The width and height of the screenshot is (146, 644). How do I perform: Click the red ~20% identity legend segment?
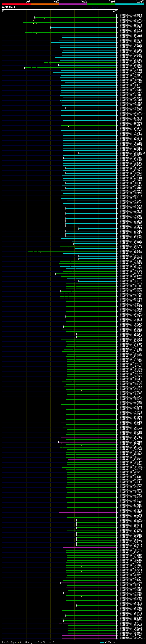(x=16, y=4)
